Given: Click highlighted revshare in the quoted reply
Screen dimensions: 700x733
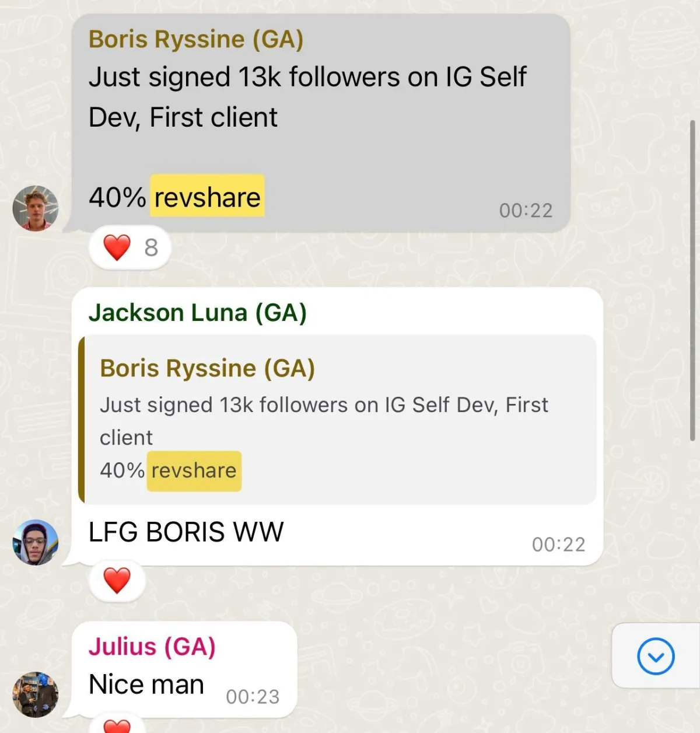Looking at the screenshot, I should click(194, 470).
